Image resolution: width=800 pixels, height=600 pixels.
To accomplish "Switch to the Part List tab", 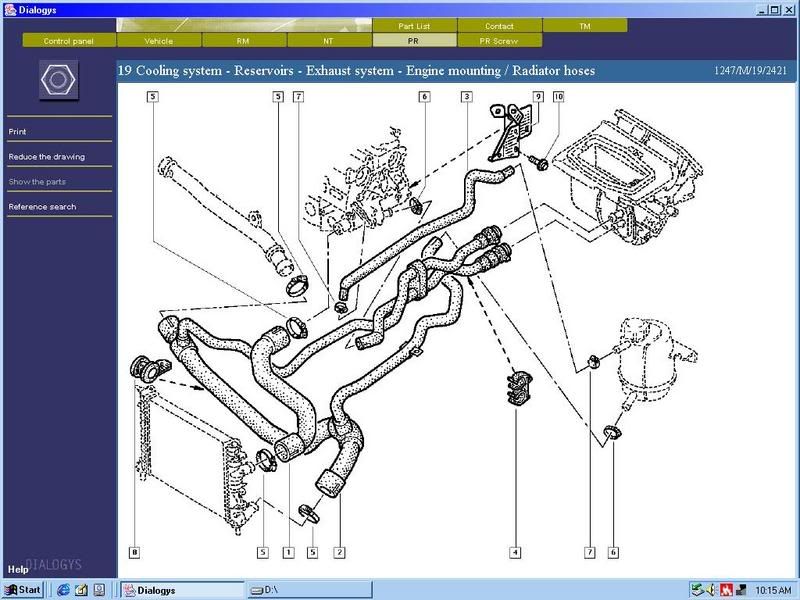I will point(414,26).
